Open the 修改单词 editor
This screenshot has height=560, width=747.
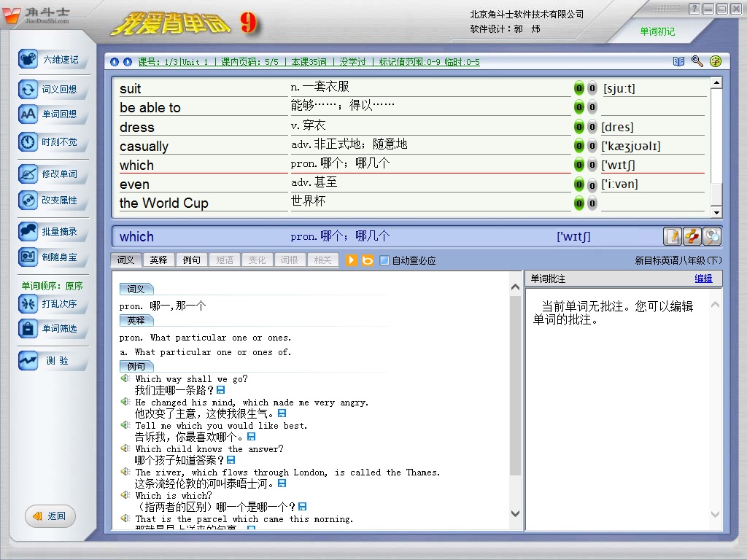click(53, 174)
